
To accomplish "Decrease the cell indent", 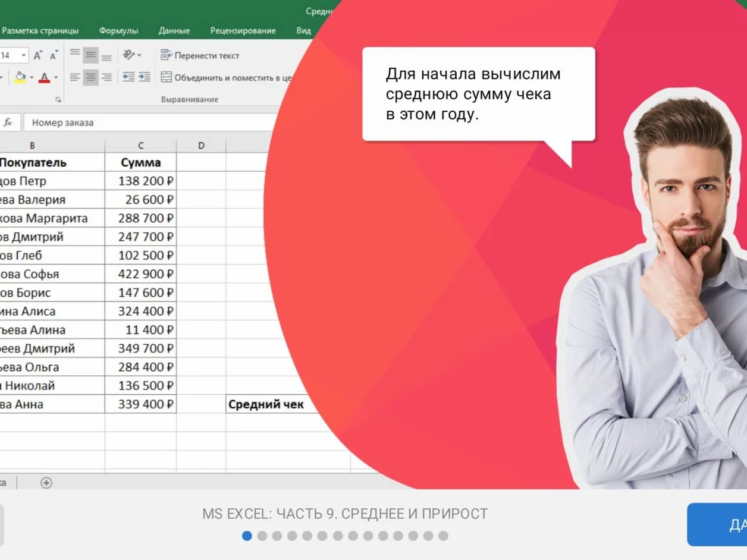I will coord(128,77).
